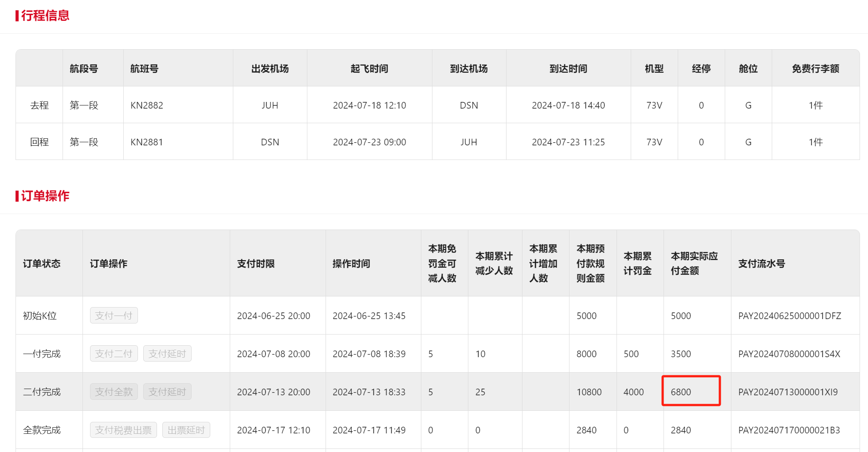
Task: Select the 回程 row label
Action: coord(39,142)
